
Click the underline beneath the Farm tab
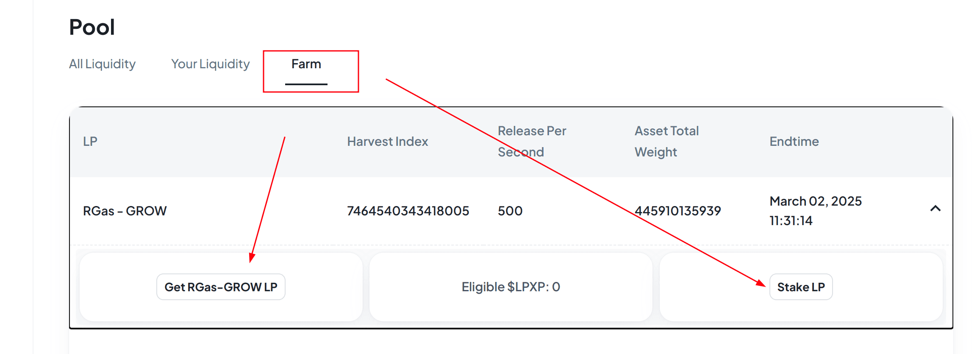[x=306, y=84]
